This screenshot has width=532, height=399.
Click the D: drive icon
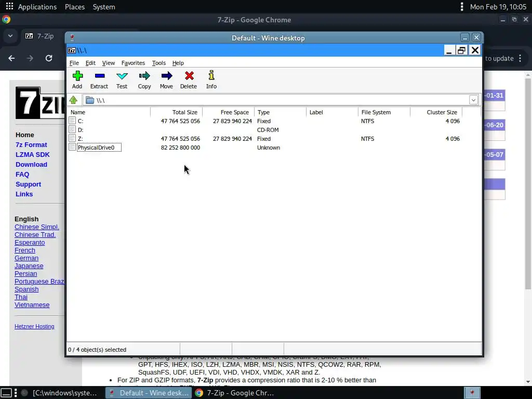point(72,129)
